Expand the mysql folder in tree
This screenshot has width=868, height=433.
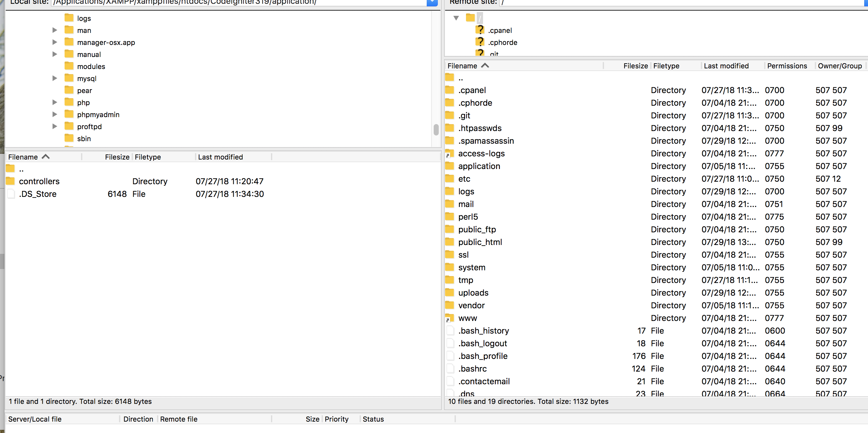tap(54, 78)
